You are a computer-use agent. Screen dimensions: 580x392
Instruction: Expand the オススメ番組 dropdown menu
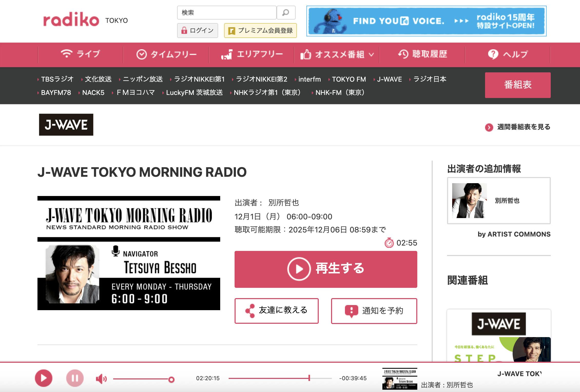337,54
